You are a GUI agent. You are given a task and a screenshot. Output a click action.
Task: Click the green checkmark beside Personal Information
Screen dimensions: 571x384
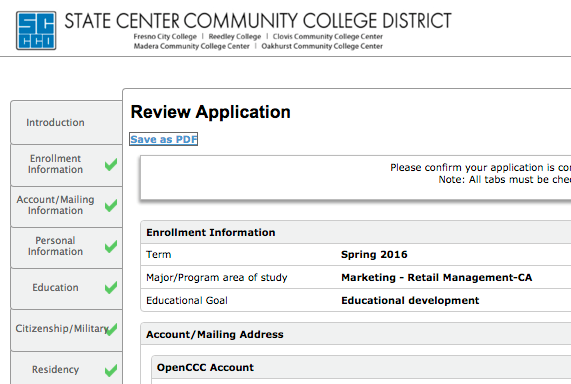[111, 247]
